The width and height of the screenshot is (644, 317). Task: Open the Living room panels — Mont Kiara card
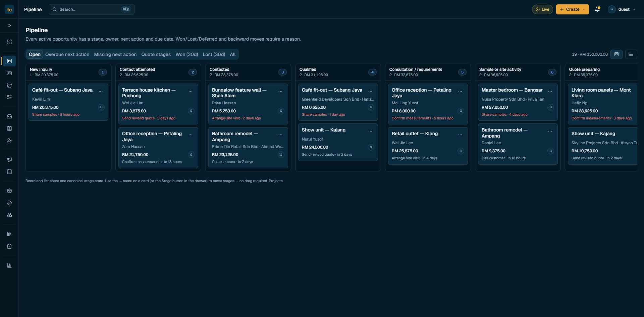tap(602, 104)
